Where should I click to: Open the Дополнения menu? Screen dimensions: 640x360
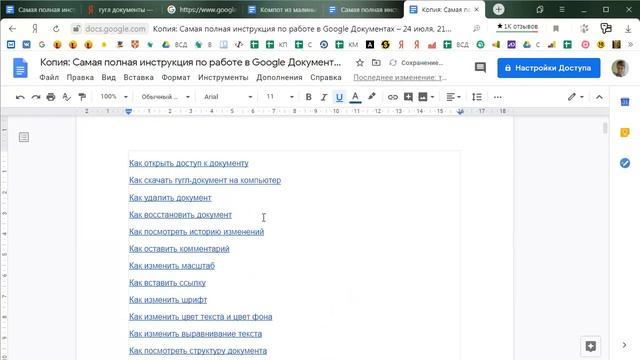[279, 77]
